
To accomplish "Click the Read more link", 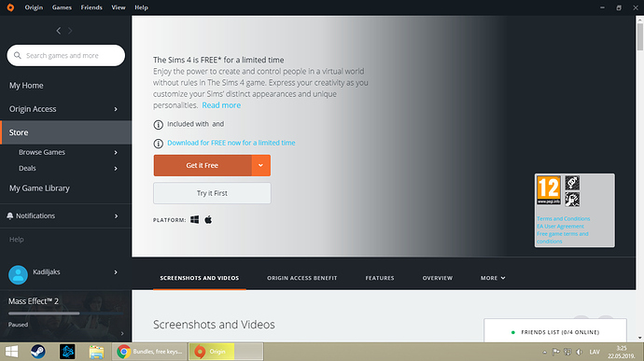I will [221, 105].
